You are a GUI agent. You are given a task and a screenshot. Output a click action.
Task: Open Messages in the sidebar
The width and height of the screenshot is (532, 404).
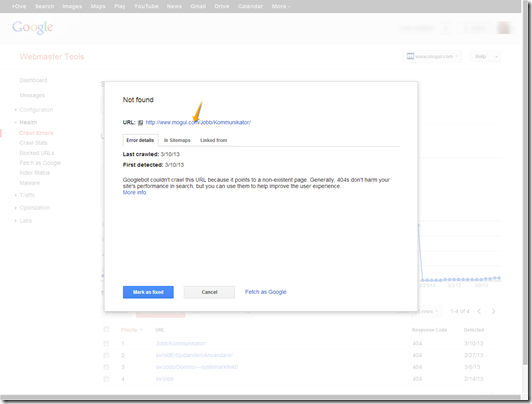[x=32, y=95]
